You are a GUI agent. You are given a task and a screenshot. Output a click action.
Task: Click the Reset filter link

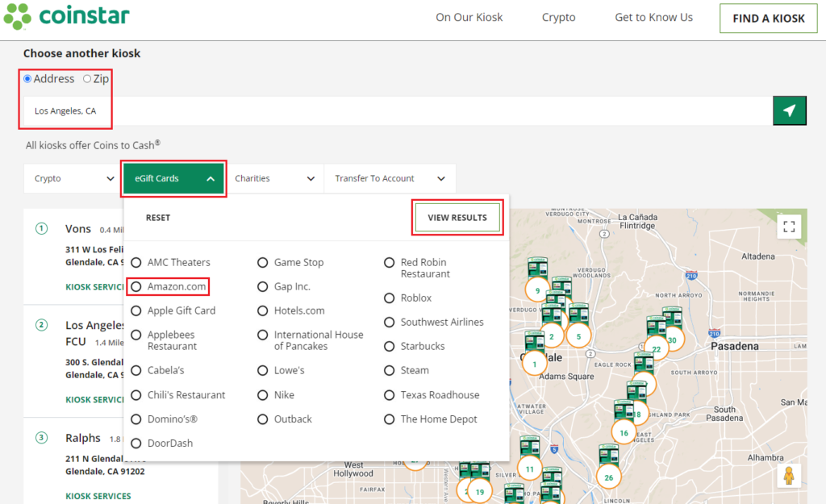coord(158,218)
